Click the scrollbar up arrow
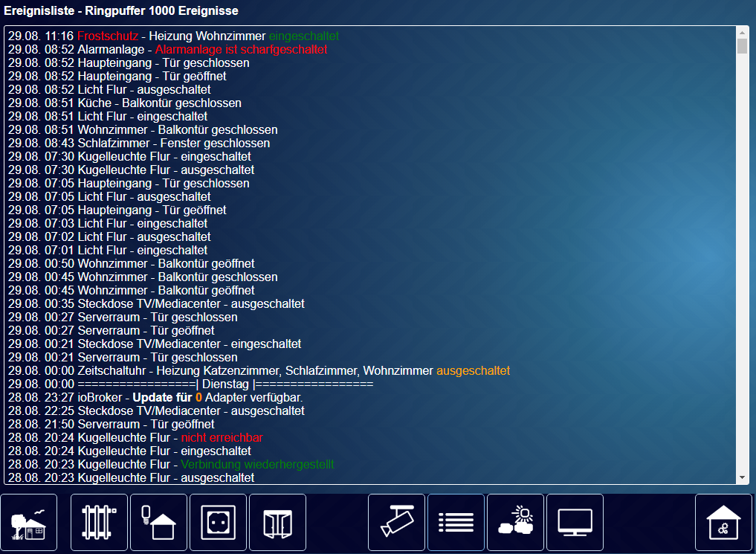 tap(742, 32)
